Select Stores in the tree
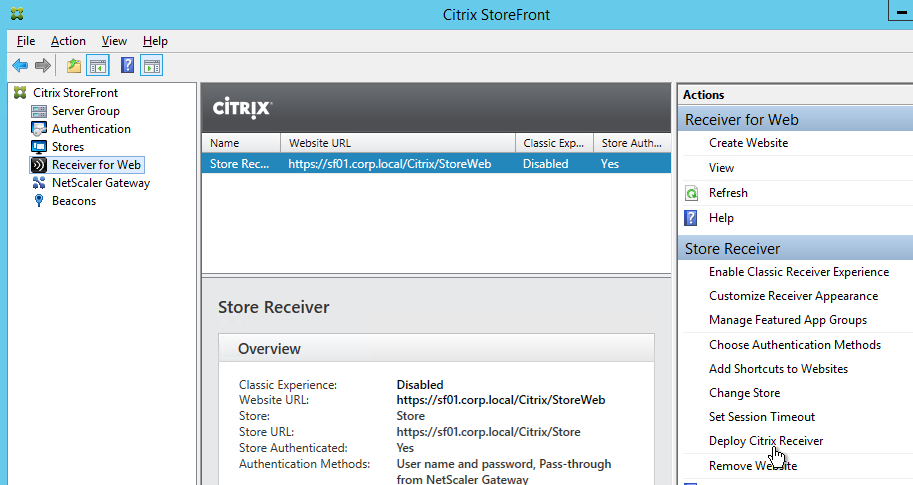This screenshot has height=485, width=913. (x=68, y=147)
